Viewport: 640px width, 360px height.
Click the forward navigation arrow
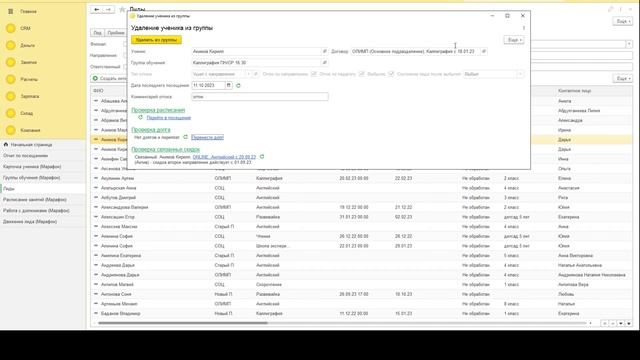[x=108, y=9]
